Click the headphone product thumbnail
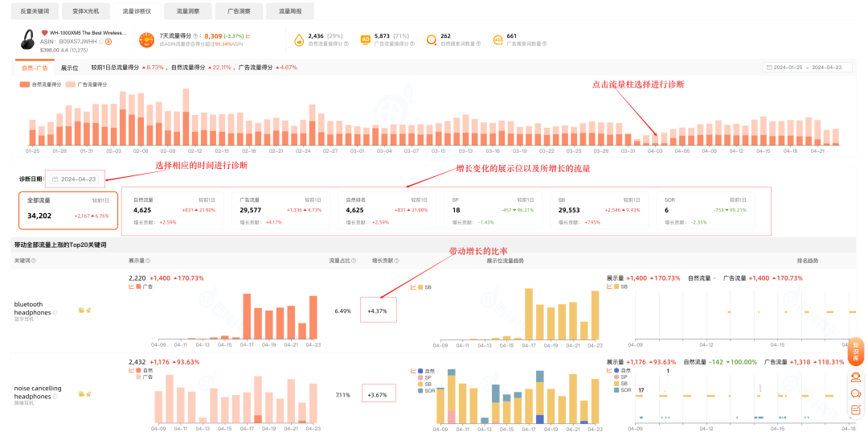 pyautogui.click(x=27, y=42)
